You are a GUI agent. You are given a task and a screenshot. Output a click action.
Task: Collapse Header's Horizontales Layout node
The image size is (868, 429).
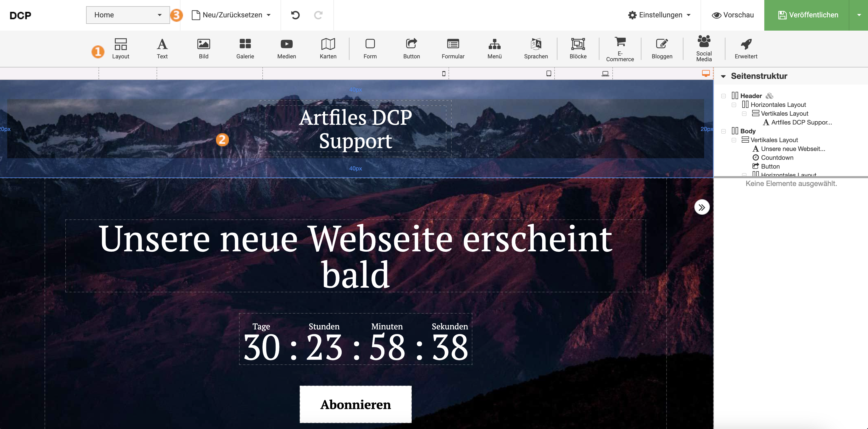[x=733, y=105]
